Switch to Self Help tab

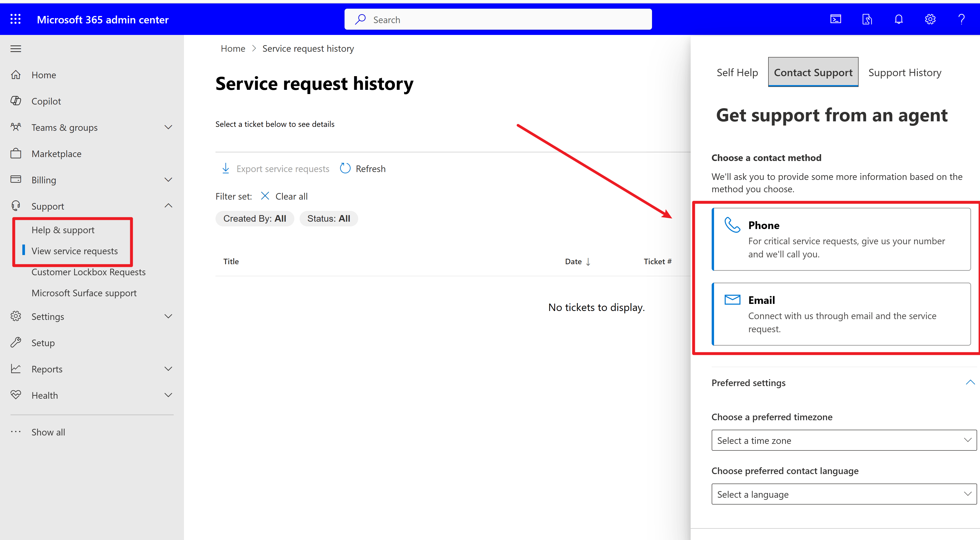coord(737,72)
